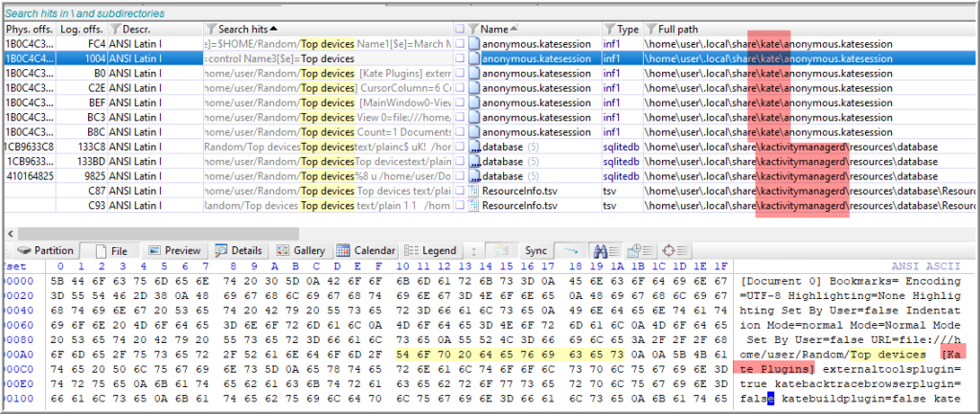Click the crosshair target icon in toolbar

tap(670, 250)
